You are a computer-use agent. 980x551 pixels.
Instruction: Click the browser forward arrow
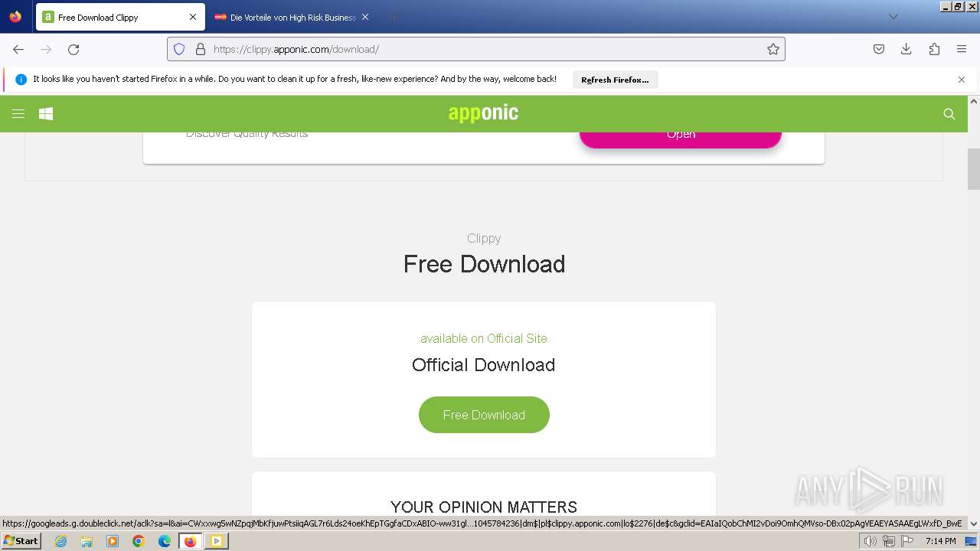click(46, 49)
